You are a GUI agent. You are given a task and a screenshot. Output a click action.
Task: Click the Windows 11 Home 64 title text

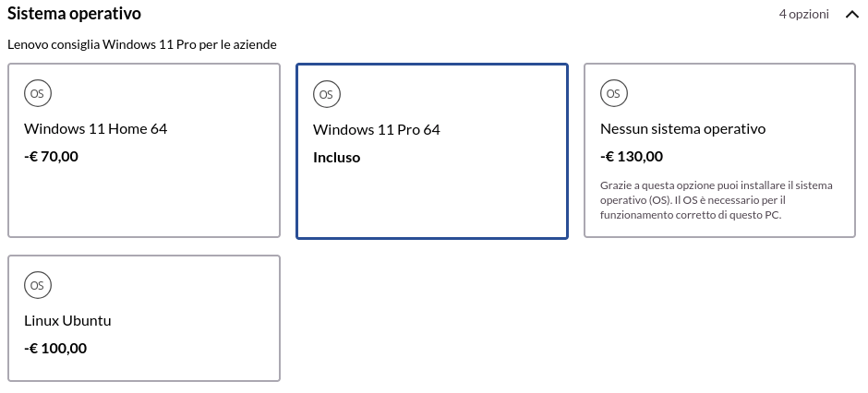(x=96, y=129)
